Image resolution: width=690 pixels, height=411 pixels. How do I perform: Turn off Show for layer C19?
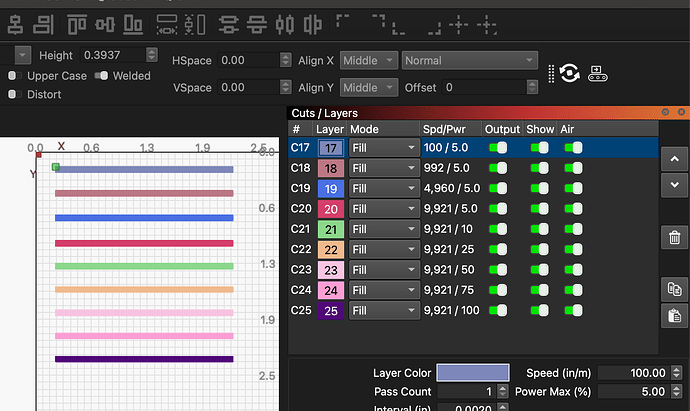(540, 188)
